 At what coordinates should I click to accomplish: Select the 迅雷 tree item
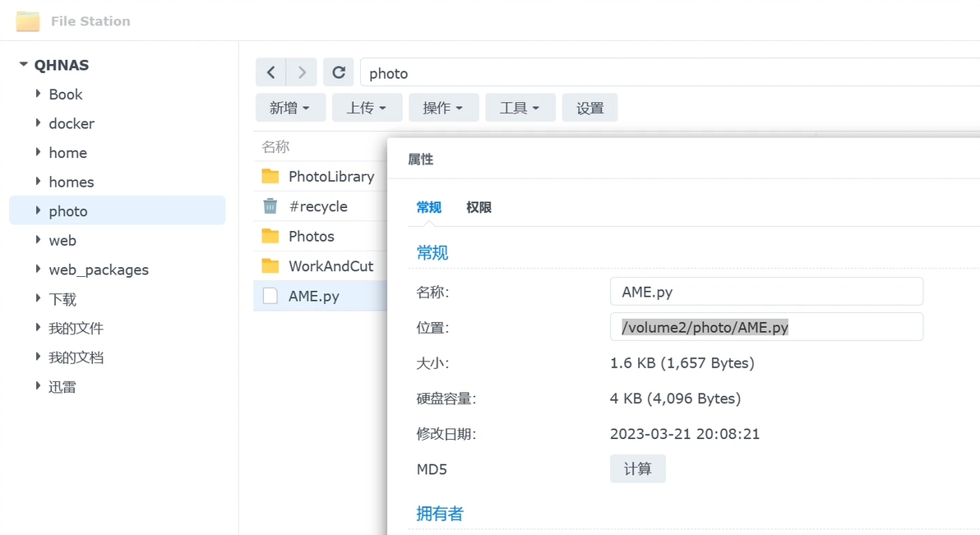(x=62, y=387)
